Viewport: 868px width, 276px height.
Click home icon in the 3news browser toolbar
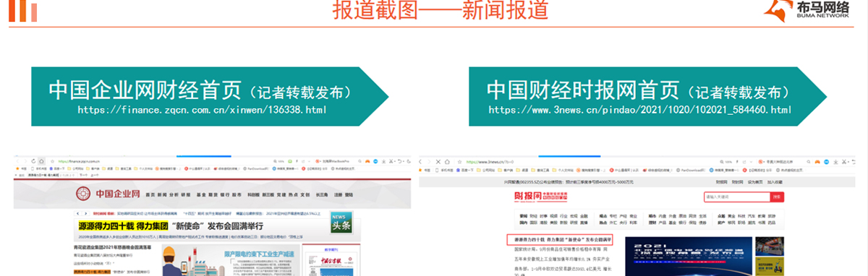tap(447, 162)
